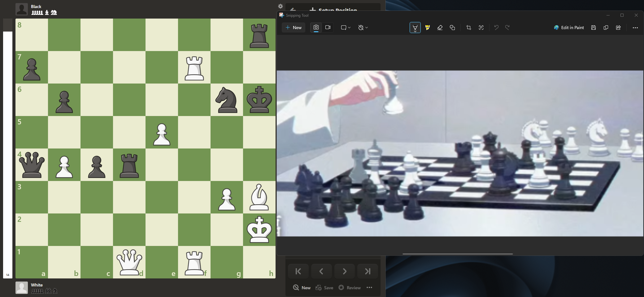Screen dimensions: 644x297
Task: Expand the snipping mode shape dropdown
Action: (x=346, y=28)
